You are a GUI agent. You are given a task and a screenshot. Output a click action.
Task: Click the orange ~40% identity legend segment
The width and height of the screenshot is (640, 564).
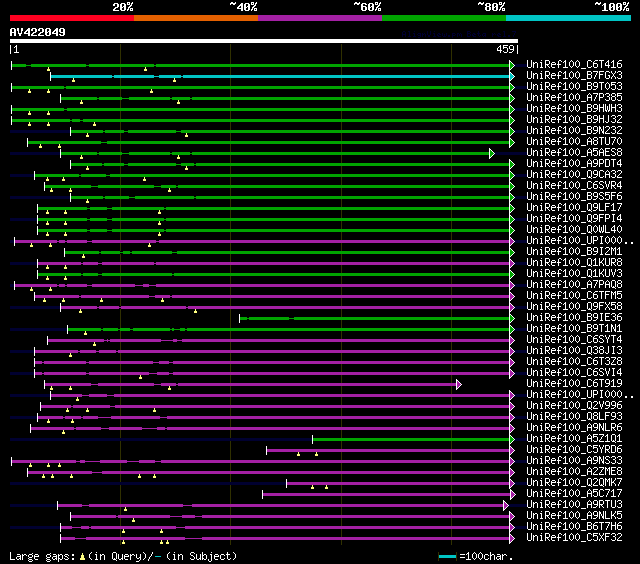pyautogui.click(x=195, y=18)
